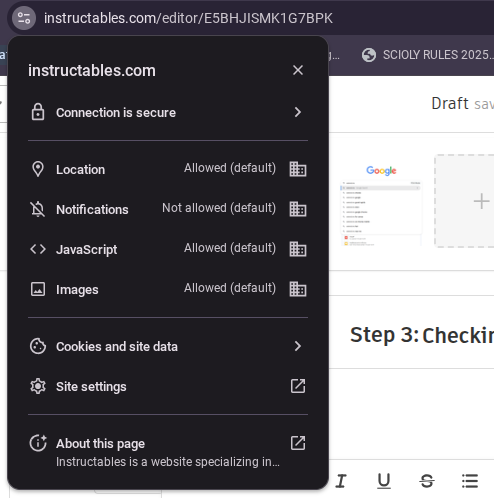
Task: Click the Location pin icon
Action: click(38, 169)
